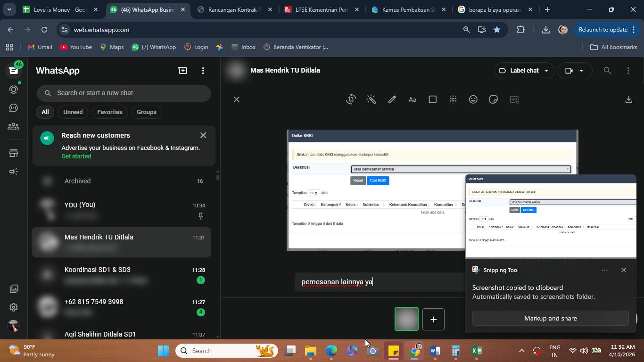Open Snipping Tool notification options menu
644x362 pixels.
tap(605, 270)
